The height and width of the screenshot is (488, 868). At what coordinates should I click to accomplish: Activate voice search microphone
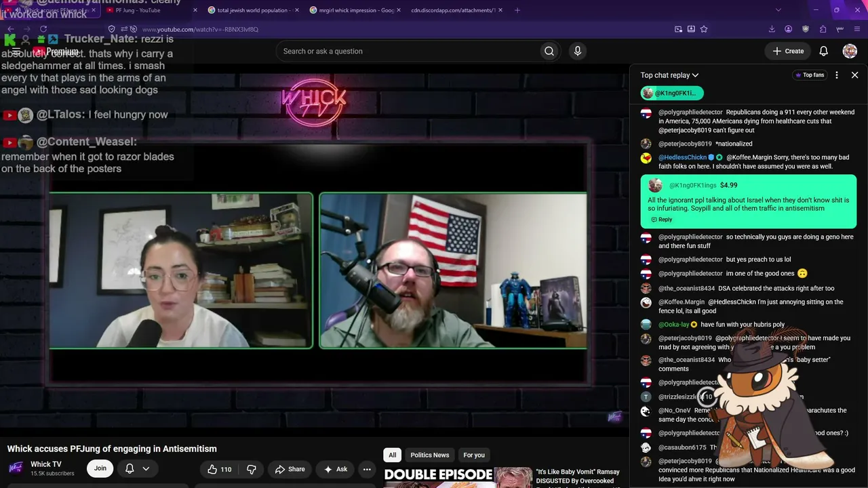[578, 51]
